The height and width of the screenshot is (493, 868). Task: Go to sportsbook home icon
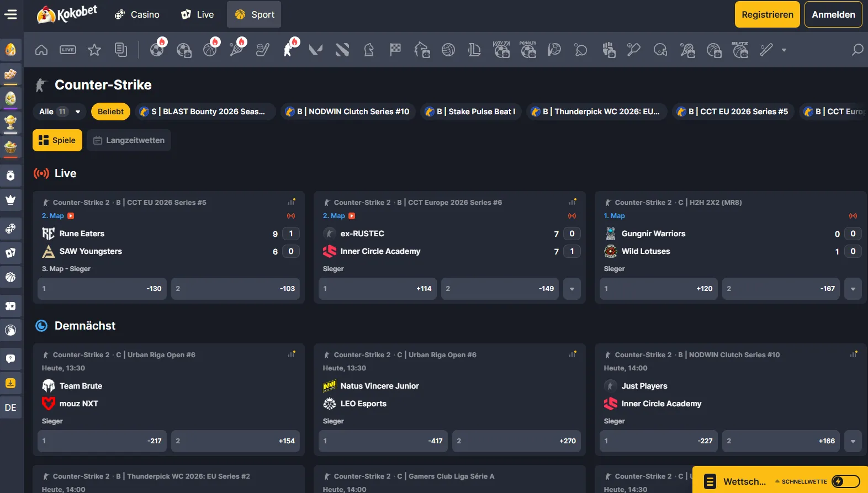click(x=41, y=50)
